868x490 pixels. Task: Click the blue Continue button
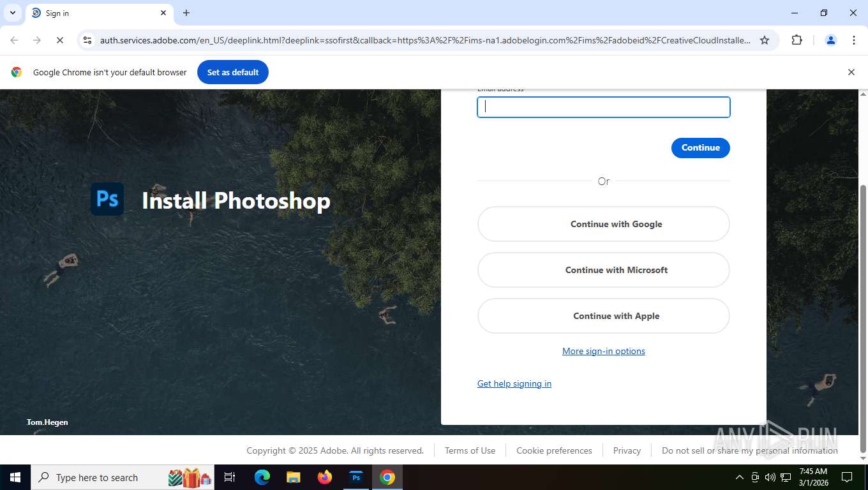700,147
